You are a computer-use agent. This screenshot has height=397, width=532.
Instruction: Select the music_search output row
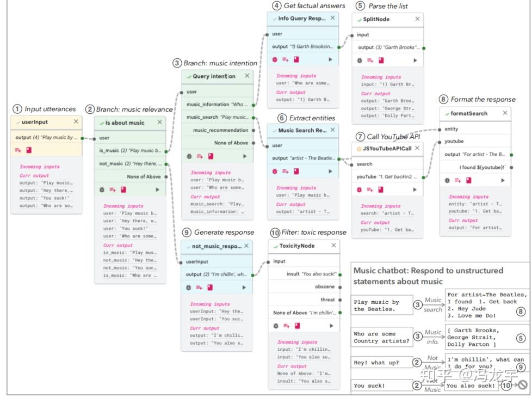tap(218, 117)
